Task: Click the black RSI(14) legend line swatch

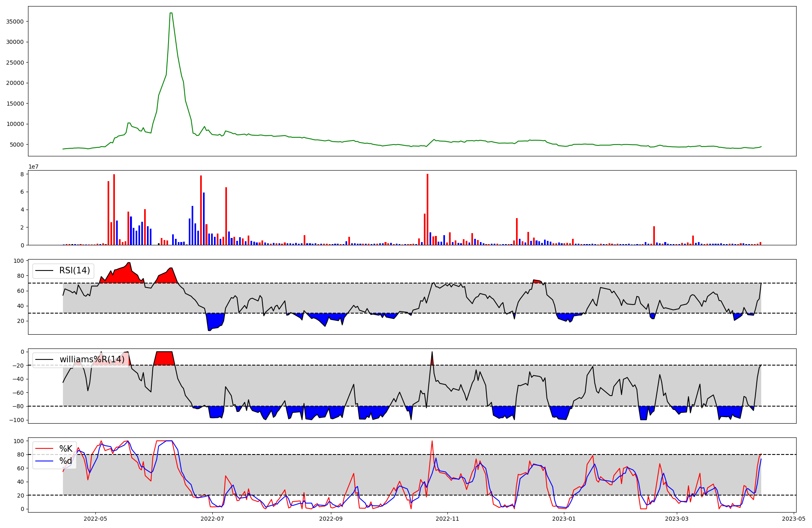Action: point(44,270)
